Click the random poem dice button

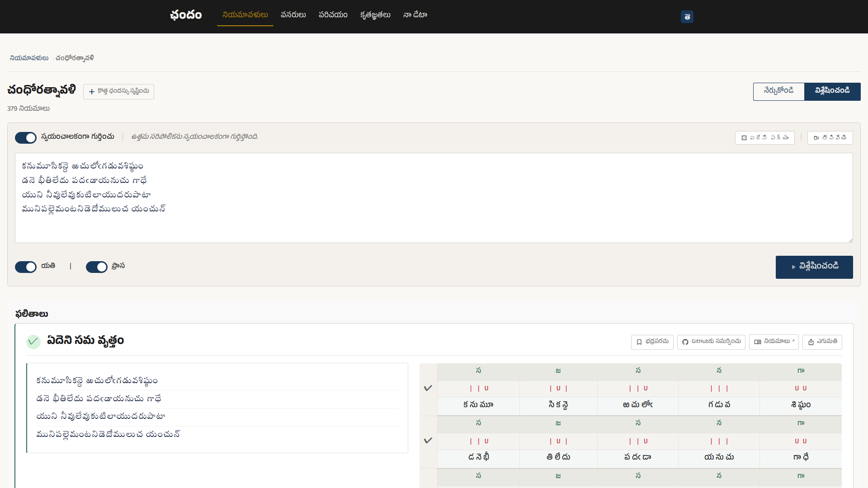coord(765,138)
